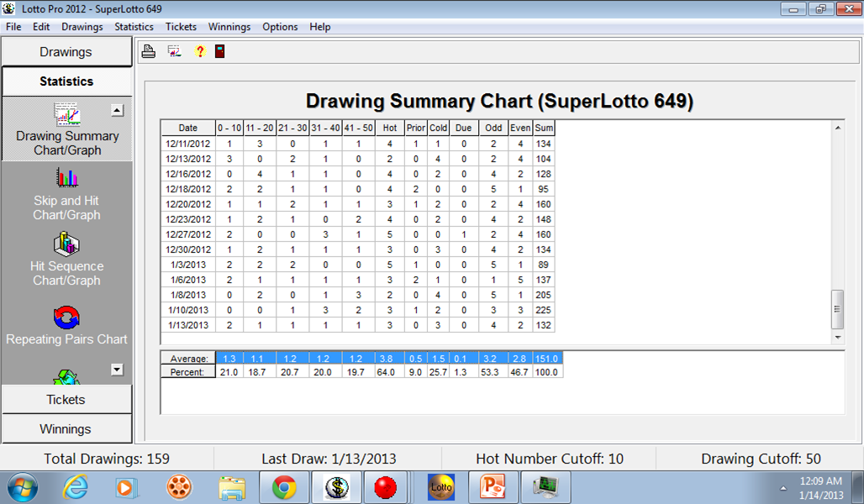
Task: Open the Options menu
Action: pyautogui.click(x=280, y=27)
